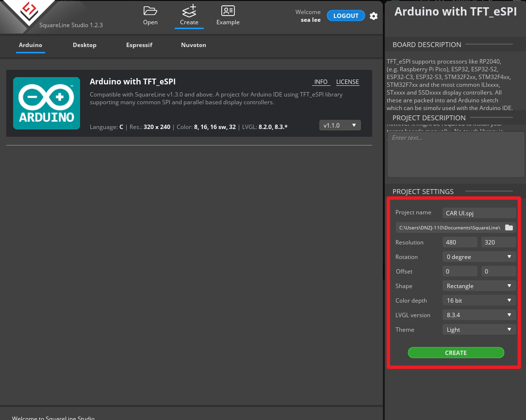Open settings with the gear icon

point(374,16)
